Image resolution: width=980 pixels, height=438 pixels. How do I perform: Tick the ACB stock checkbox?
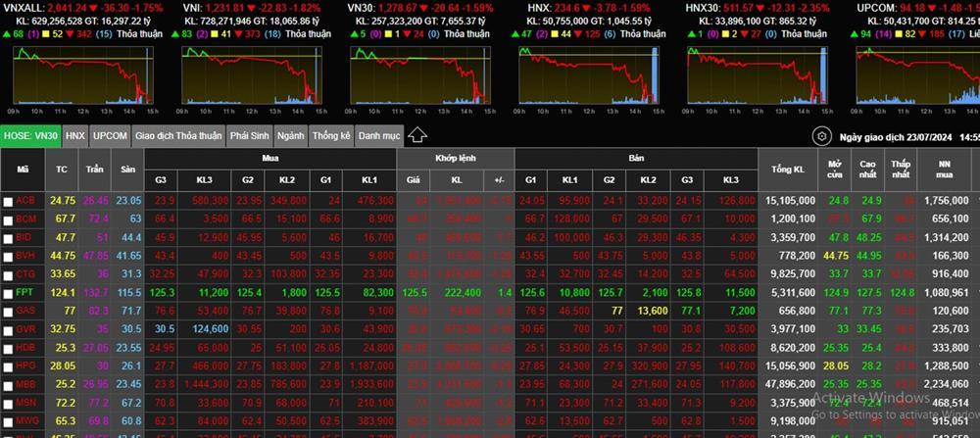pos(9,201)
